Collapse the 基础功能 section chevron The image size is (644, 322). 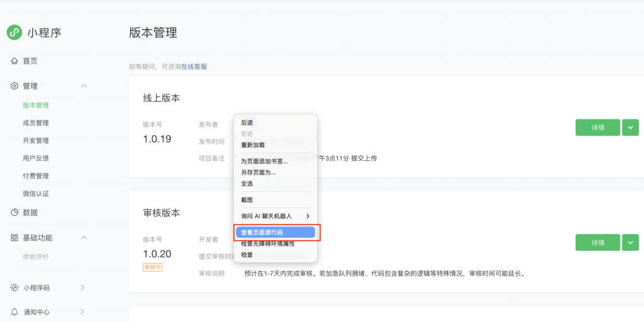[x=84, y=238]
